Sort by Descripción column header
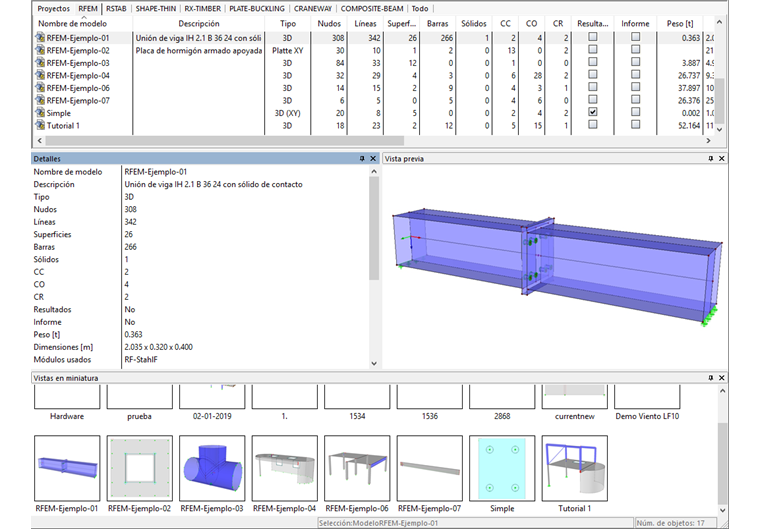This screenshot has height=529, width=760. click(199, 23)
